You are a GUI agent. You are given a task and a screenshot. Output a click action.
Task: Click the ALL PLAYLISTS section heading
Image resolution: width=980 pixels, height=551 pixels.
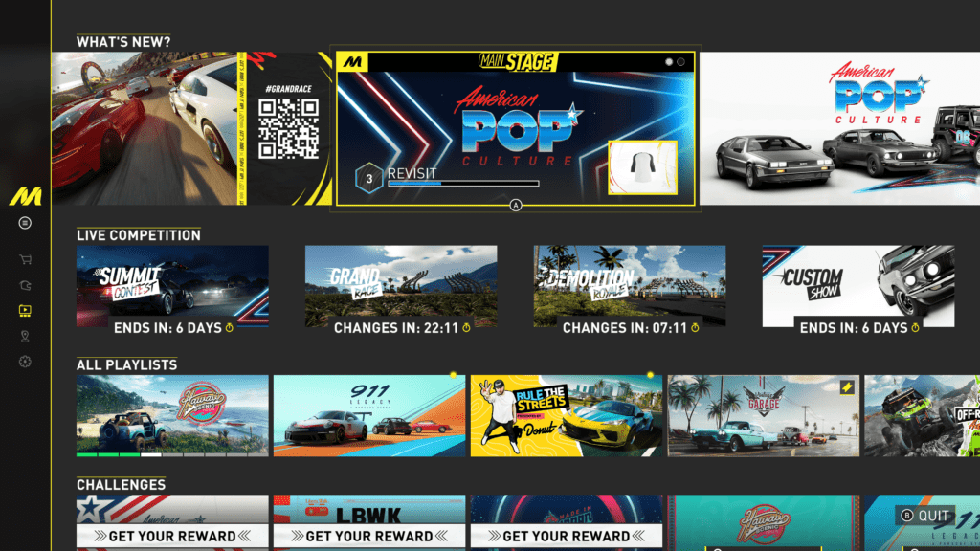(x=127, y=364)
